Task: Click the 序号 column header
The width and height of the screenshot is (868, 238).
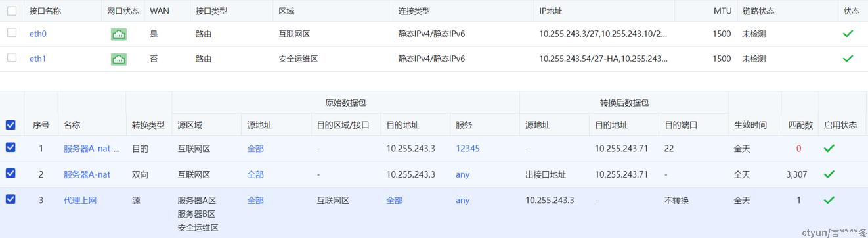Action: click(41, 125)
